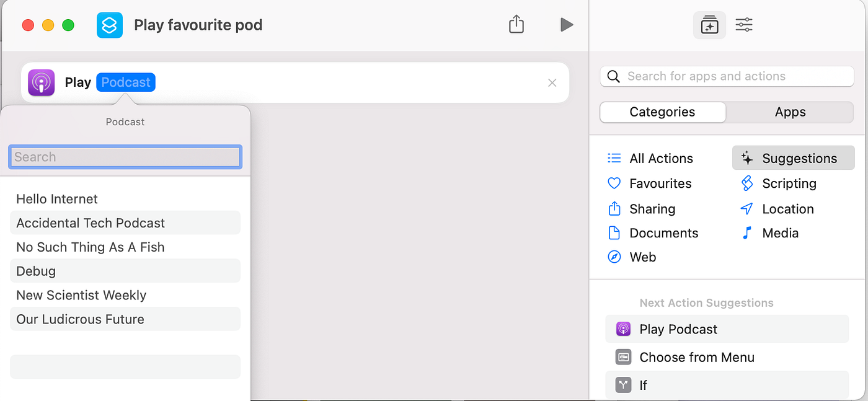Run the shortcut with the play button
The height and width of the screenshot is (401, 868).
coord(566,25)
